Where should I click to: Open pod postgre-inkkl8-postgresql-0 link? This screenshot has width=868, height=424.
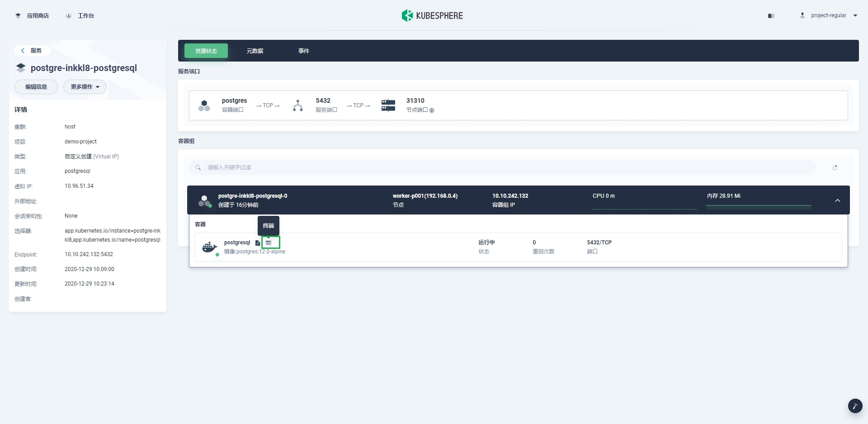253,196
